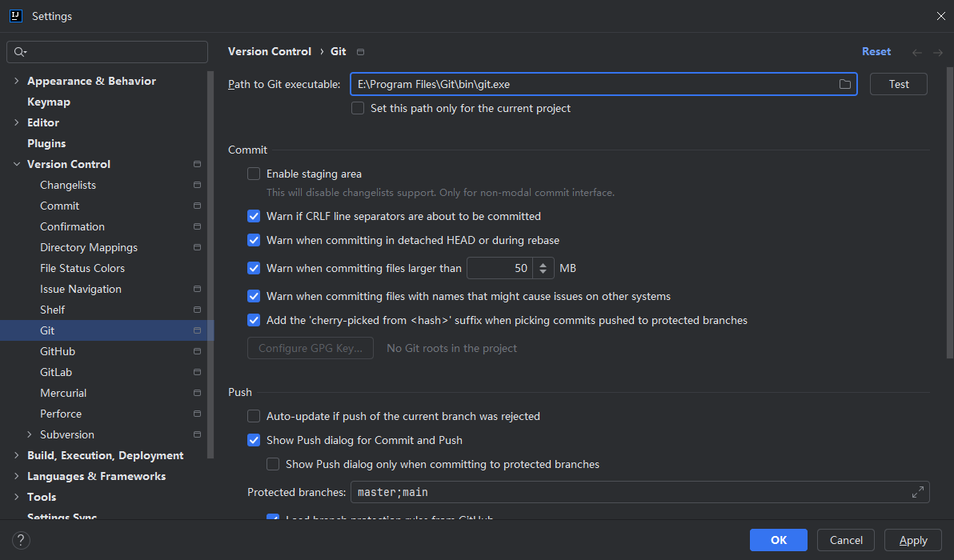Click project-level icon on Directory Mappings row
The image size is (954, 560).
point(197,247)
